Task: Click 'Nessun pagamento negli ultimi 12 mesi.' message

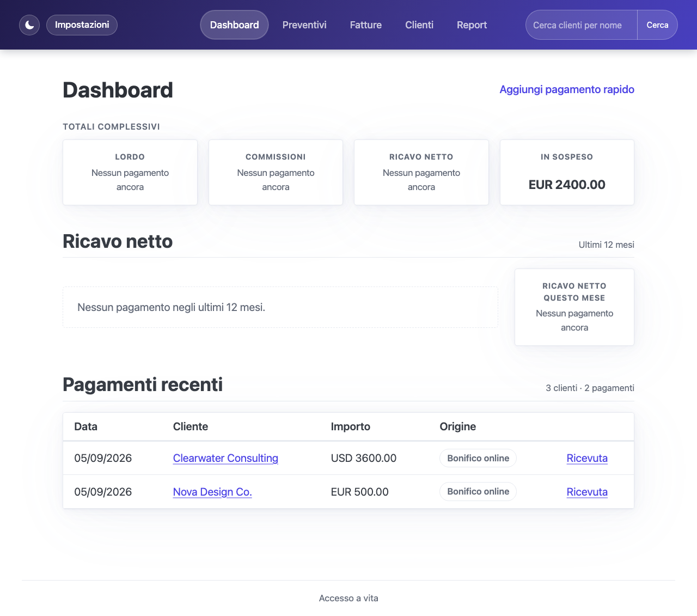Action: point(172,307)
